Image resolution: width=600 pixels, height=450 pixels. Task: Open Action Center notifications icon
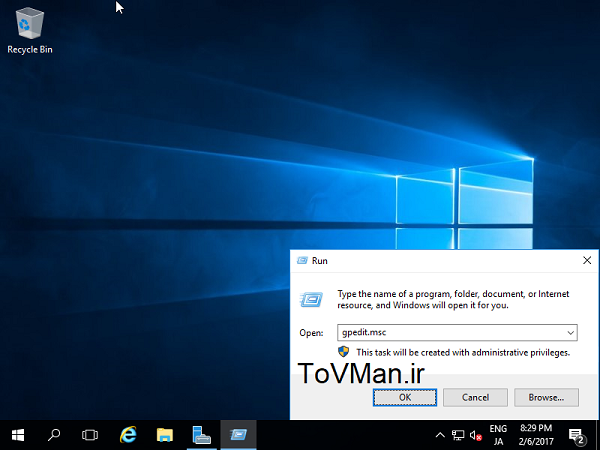[576, 435]
